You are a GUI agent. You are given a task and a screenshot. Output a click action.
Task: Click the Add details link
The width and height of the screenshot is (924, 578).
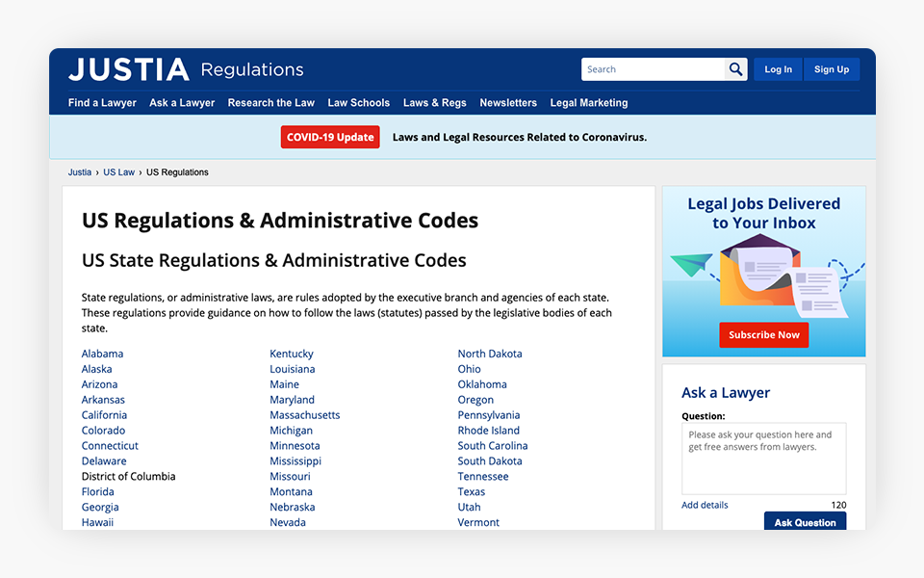(x=705, y=505)
